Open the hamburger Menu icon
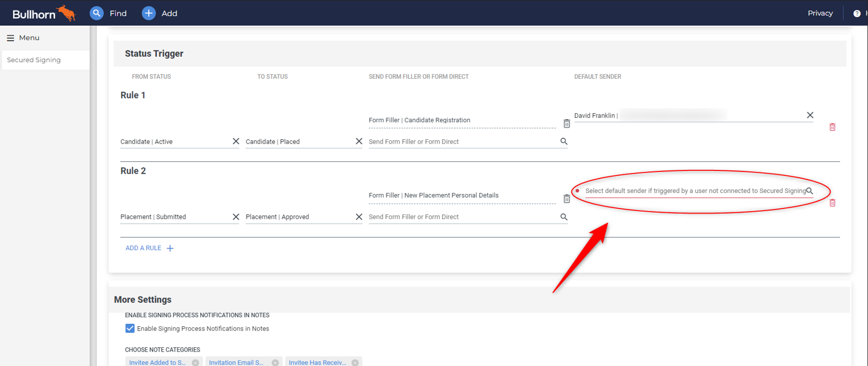This screenshot has width=868, height=366. click(10, 38)
